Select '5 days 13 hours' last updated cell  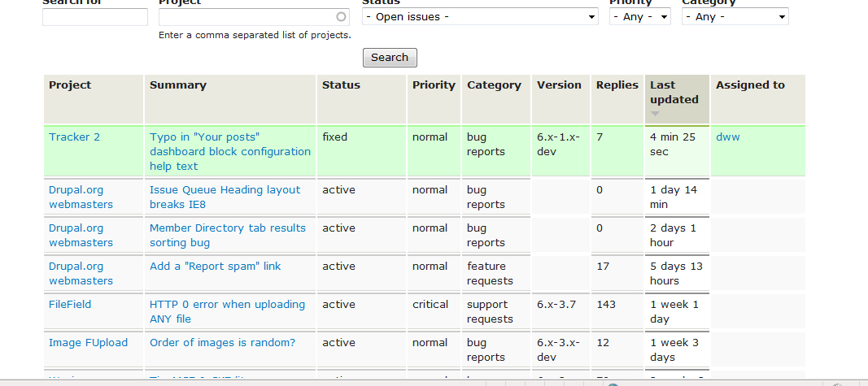pyautogui.click(x=676, y=273)
